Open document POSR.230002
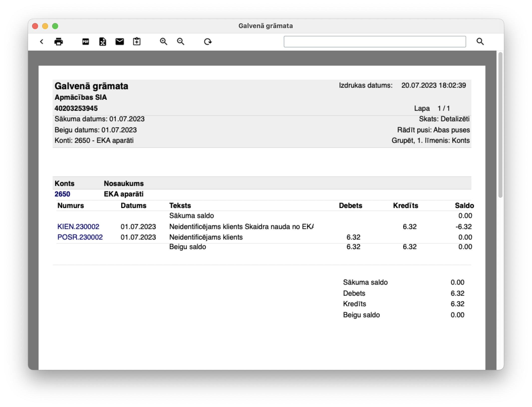This screenshot has width=532, height=407. click(80, 237)
